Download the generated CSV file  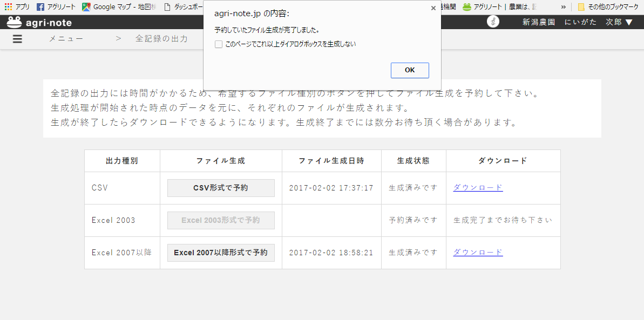coord(478,188)
